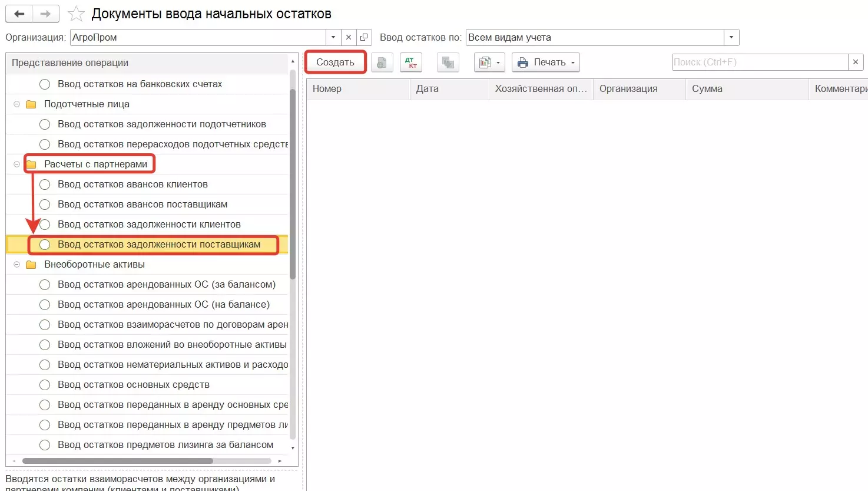
Task: Focus the Поиск (Ctrl+F) search box
Action: pos(760,62)
